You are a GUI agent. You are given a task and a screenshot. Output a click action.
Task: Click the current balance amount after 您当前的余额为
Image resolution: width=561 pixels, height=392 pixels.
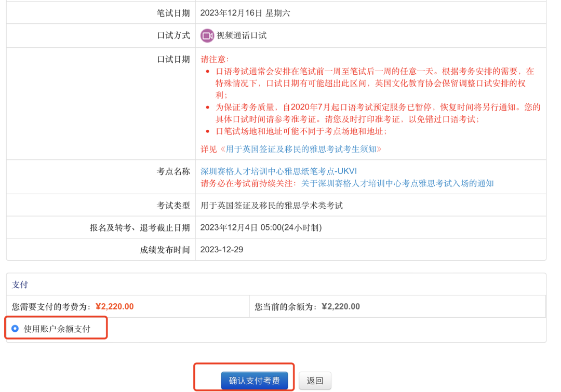click(340, 306)
